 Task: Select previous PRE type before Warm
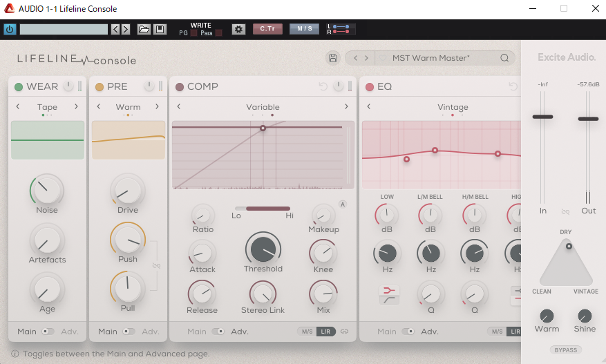(99, 106)
